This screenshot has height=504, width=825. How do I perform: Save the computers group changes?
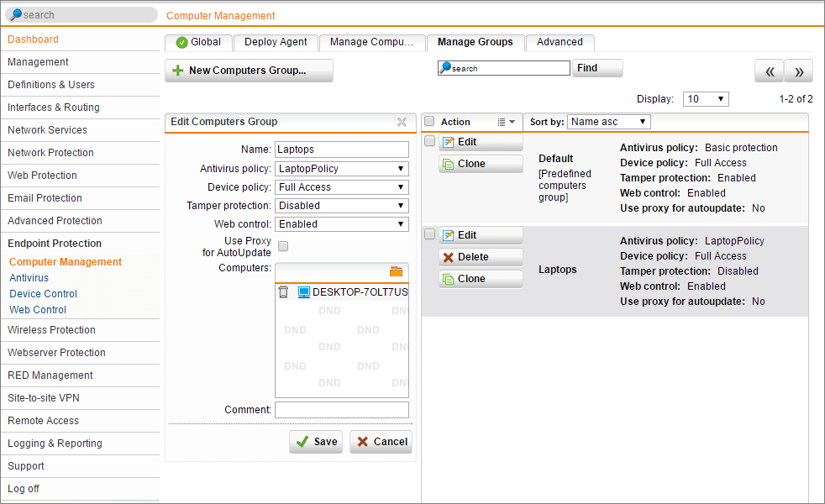(316, 442)
